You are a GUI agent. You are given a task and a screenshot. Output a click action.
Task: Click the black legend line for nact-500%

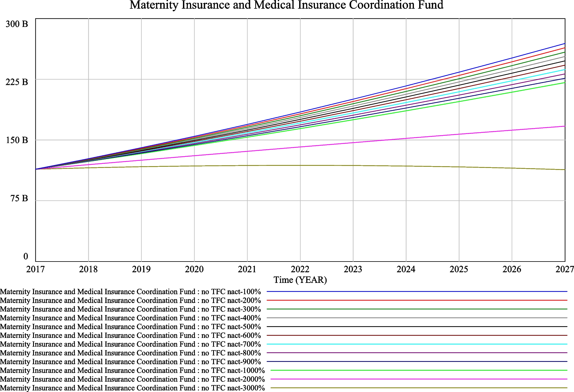417,326
